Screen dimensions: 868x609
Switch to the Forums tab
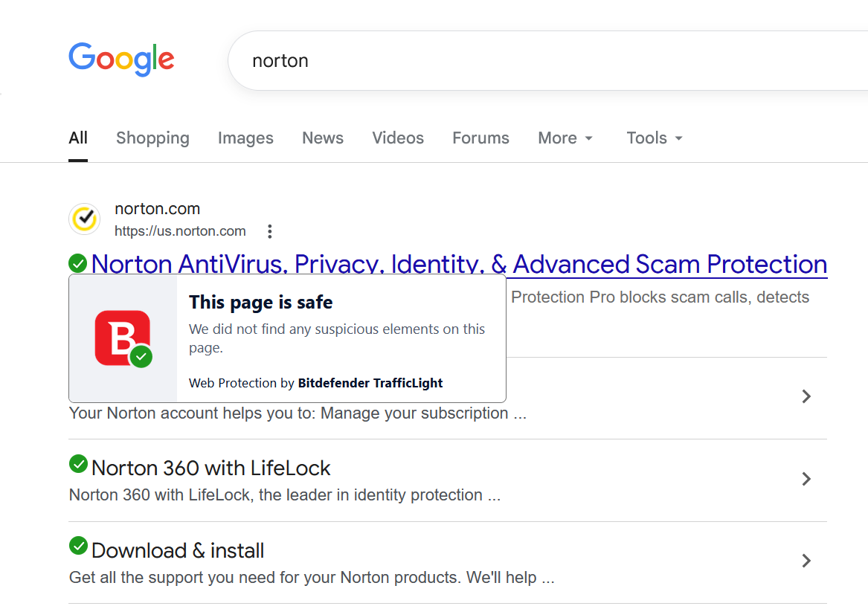(x=480, y=138)
